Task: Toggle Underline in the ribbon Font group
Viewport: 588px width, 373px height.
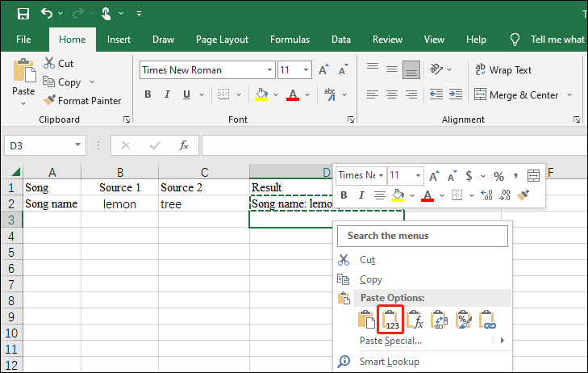Action: [x=186, y=94]
